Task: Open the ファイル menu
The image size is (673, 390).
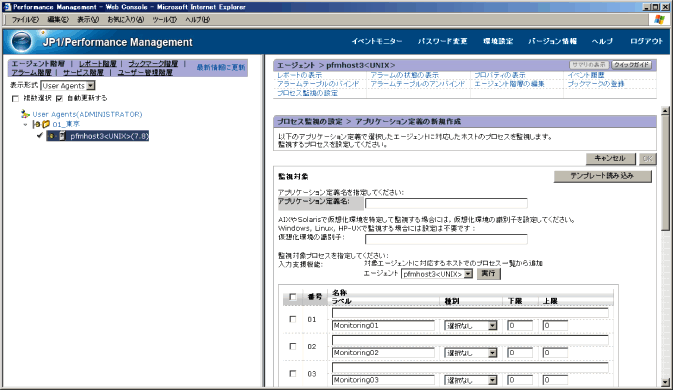Action: click(x=25, y=20)
